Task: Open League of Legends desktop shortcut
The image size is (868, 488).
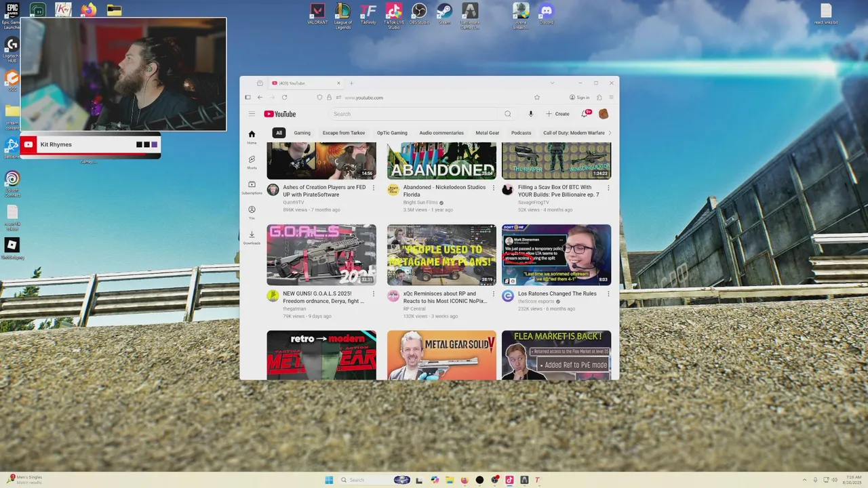Action: click(343, 16)
